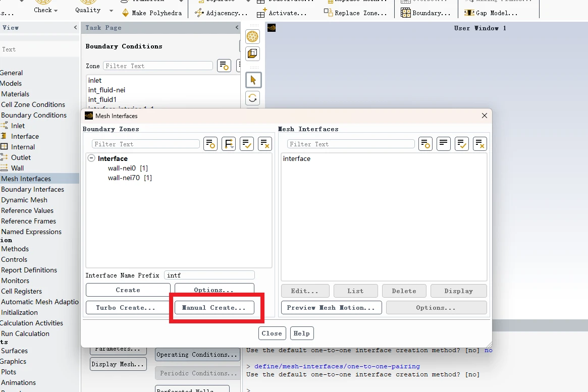This screenshot has height=392, width=588.
Task: Click Mesh Interfaces select-all check icon
Action: click(462, 144)
